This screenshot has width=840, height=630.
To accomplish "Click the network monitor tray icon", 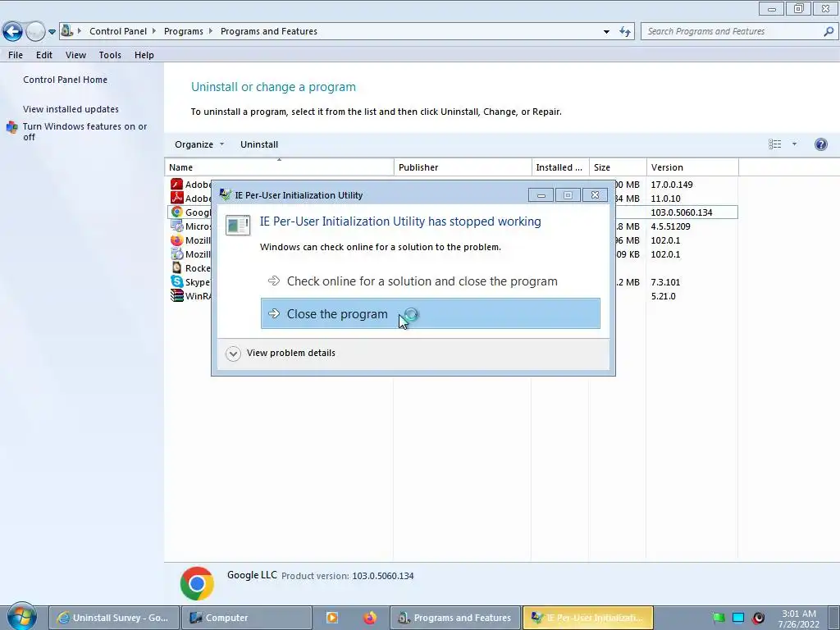I will pyautogui.click(x=738, y=618).
